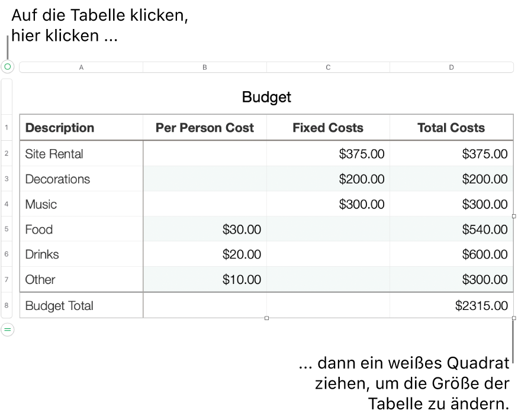Screen dimensions: 518x420
Task: Select row 1 header tab
Action: [7, 128]
